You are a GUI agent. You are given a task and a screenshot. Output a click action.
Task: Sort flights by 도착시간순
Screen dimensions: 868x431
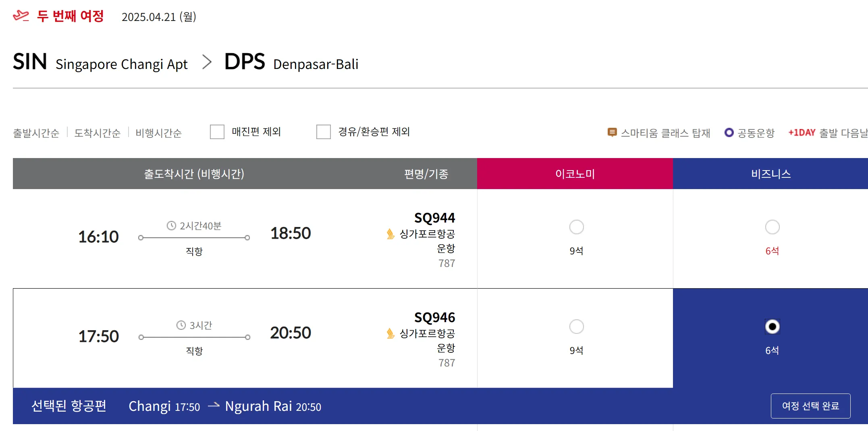tap(98, 133)
